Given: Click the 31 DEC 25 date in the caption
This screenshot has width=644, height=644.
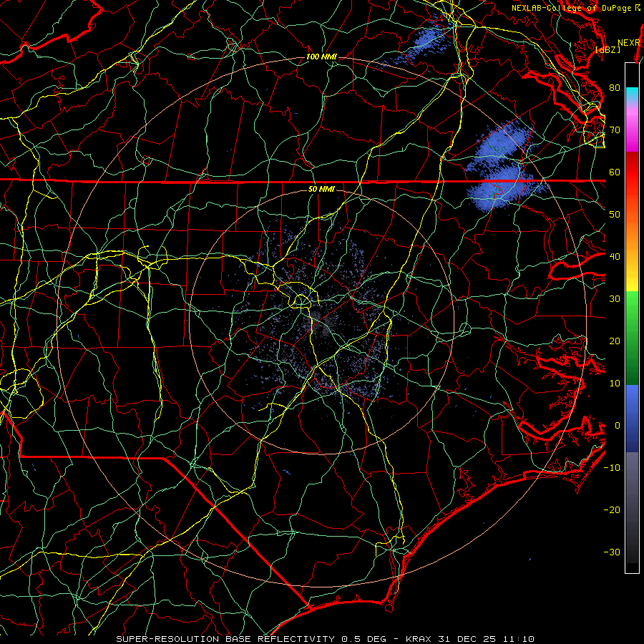Looking at the screenshot, I should 467,639.
